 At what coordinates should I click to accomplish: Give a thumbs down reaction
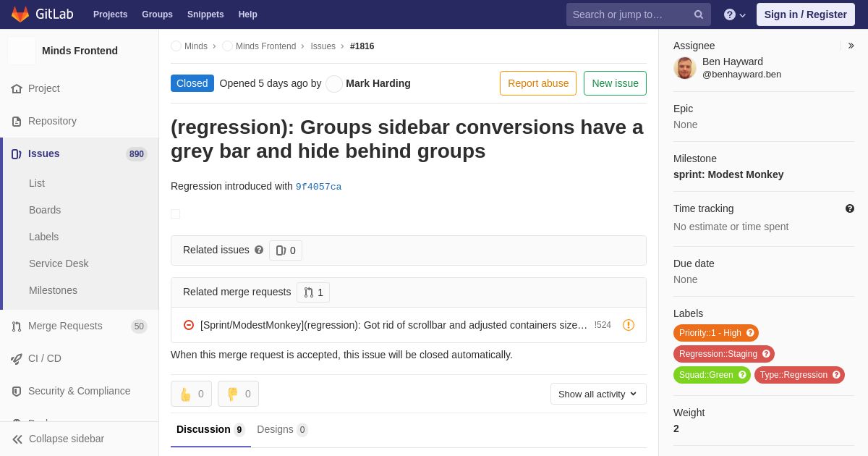coord(238,394)
